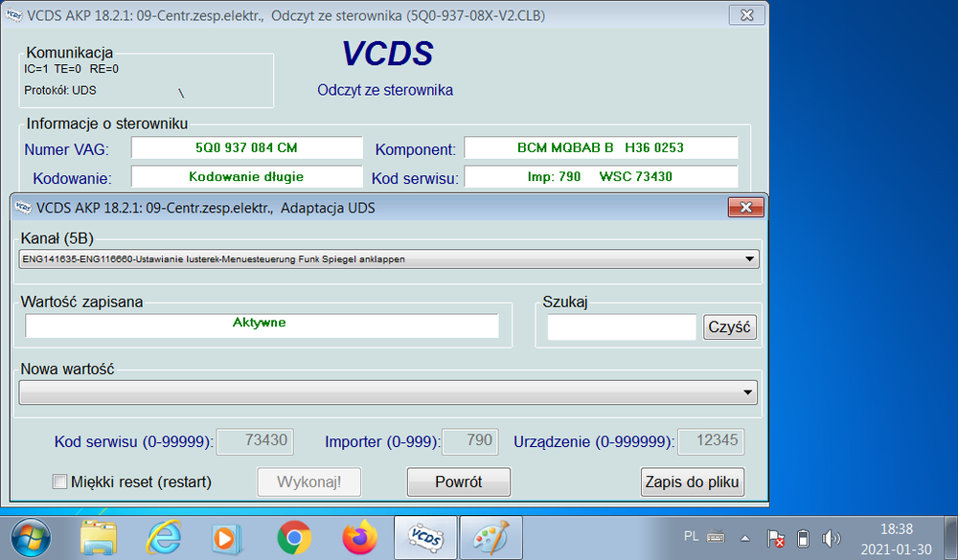Close the Adaptacja UDS dialog
Image resolution: width=958 pixels, height=560 pixels.
pos(745,207)
